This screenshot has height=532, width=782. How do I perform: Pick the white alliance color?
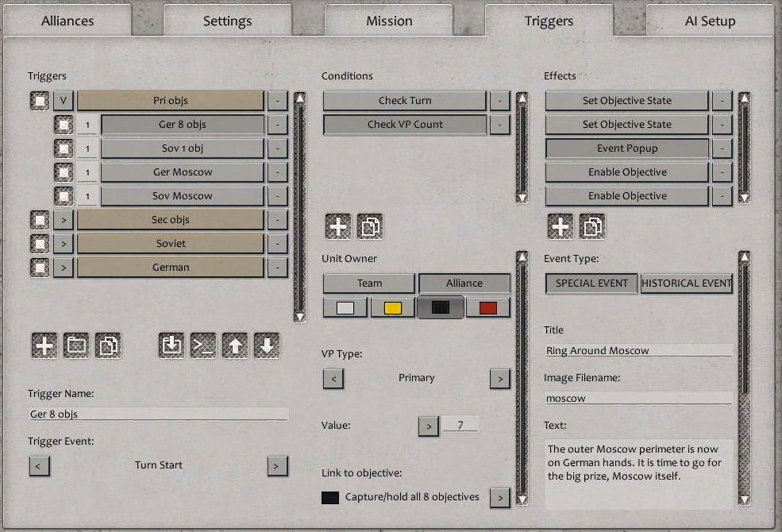345,307
